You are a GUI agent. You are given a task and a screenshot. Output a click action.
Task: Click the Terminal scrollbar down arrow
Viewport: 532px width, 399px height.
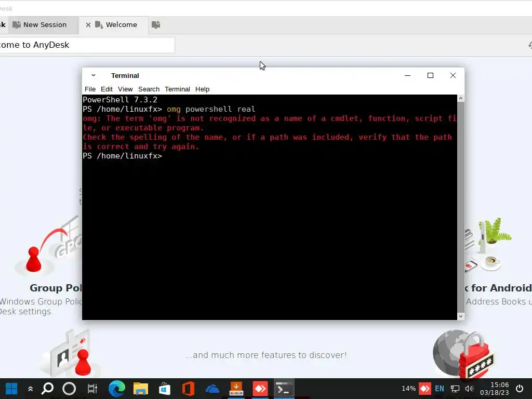tap(461, 316)
